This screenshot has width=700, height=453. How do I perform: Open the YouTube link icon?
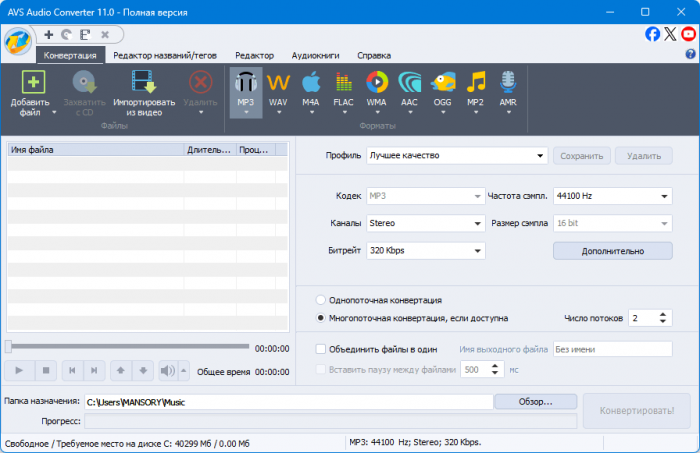[689, 34]
